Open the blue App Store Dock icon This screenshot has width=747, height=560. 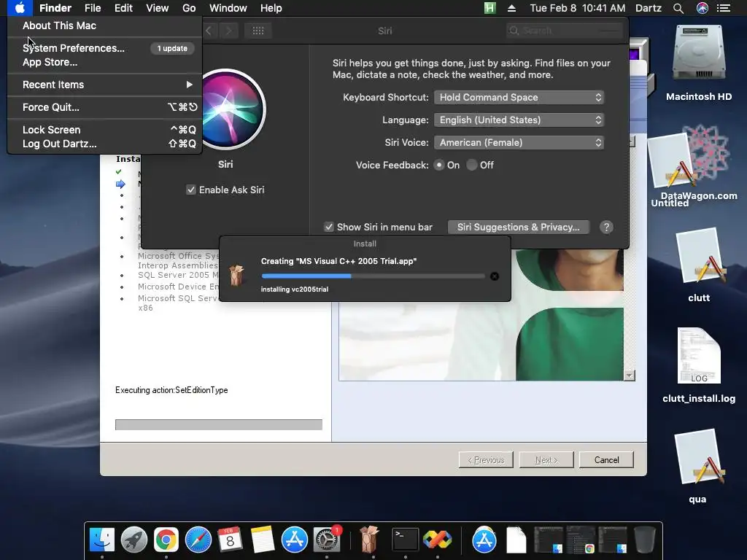[x=295, y=540]
